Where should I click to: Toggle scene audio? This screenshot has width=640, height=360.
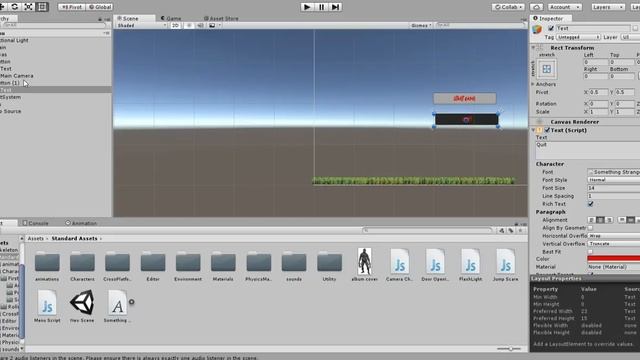[200, 25]
